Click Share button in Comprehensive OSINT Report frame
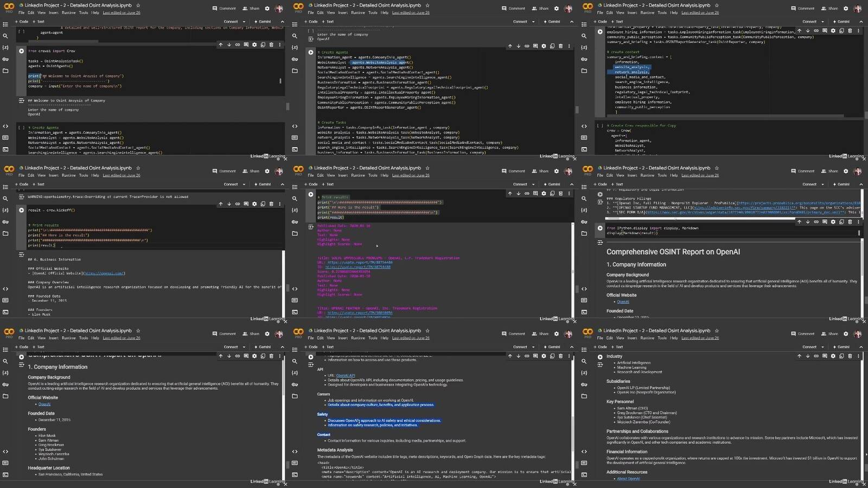Viewport: 868px width, 488px height. (x=830, y=171)
